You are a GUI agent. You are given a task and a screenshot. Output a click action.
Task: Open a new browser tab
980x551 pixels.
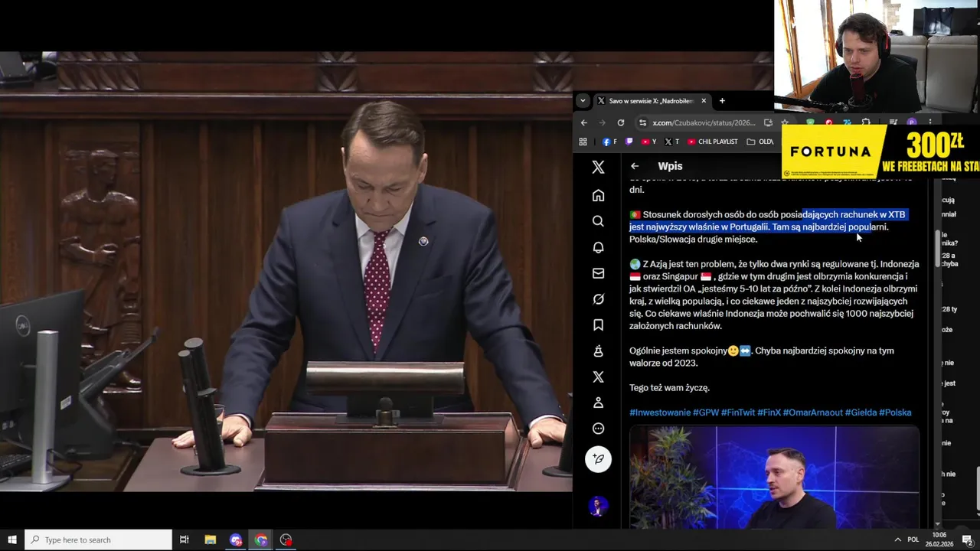point(722,100)
